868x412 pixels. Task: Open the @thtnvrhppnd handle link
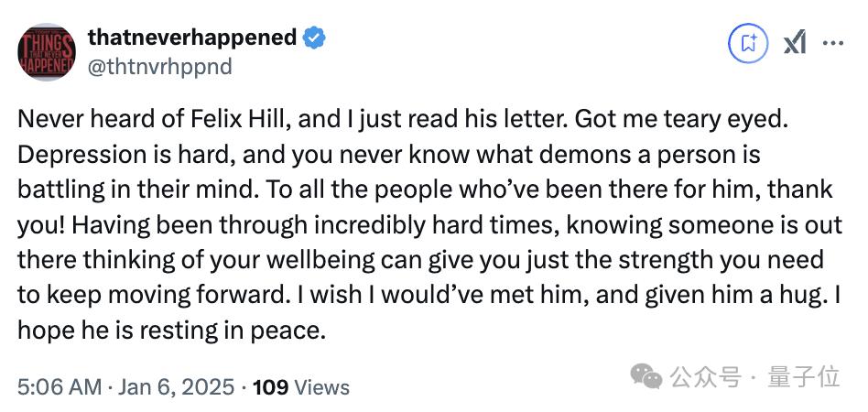[159, 66]
